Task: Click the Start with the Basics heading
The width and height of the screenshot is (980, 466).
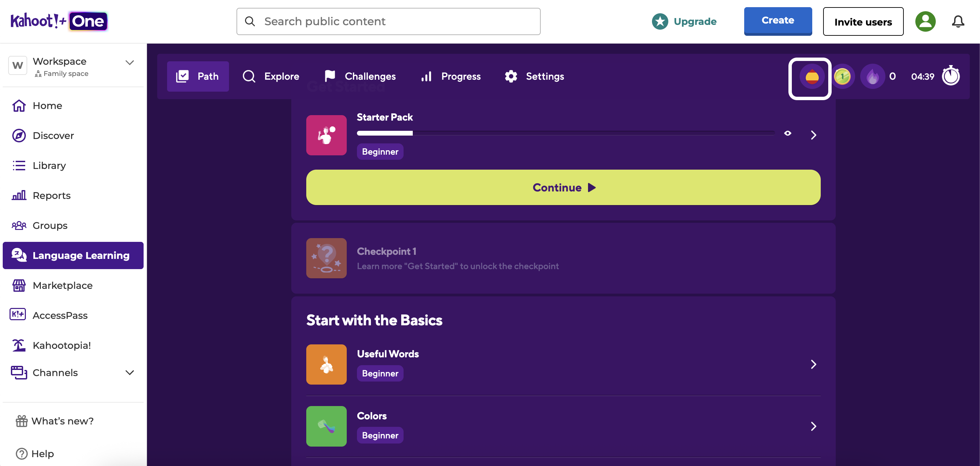Action: click(x=374, y=320)
